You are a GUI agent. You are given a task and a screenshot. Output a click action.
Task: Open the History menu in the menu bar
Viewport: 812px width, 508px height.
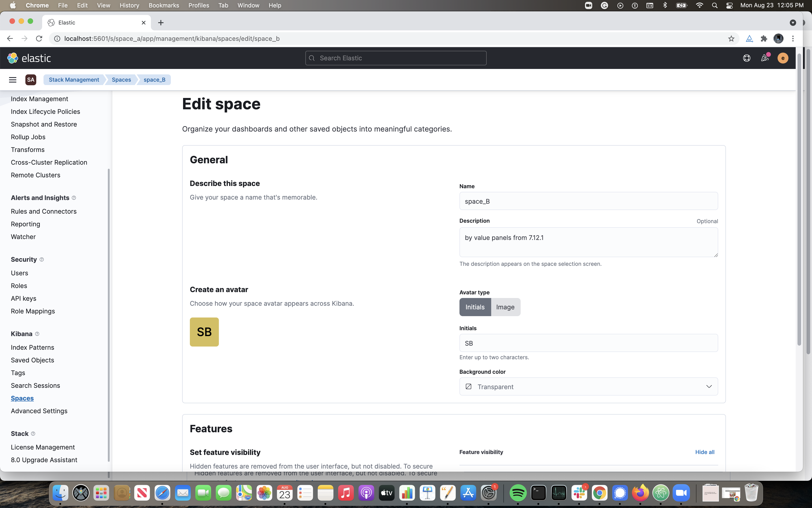point(129,5)
